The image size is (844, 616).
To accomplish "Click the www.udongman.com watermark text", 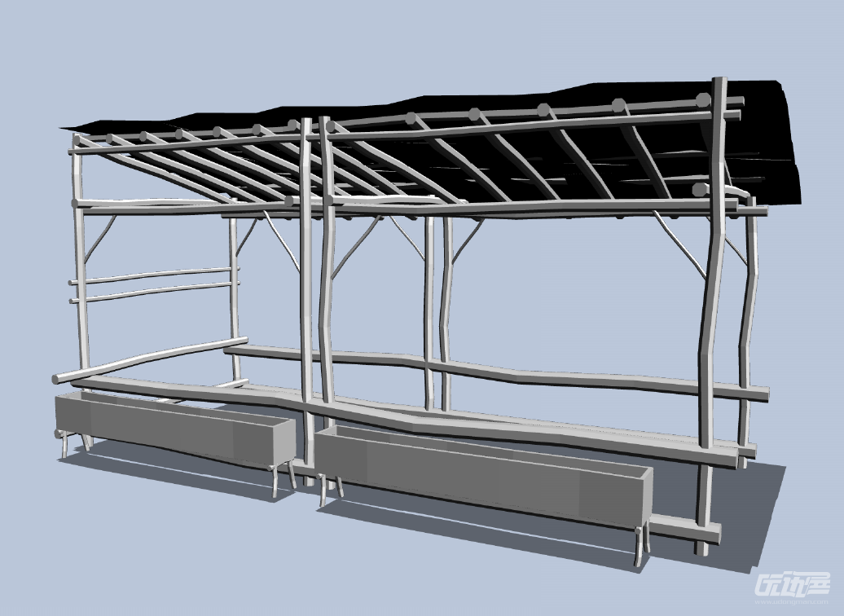I will click(x=792, y=604).
